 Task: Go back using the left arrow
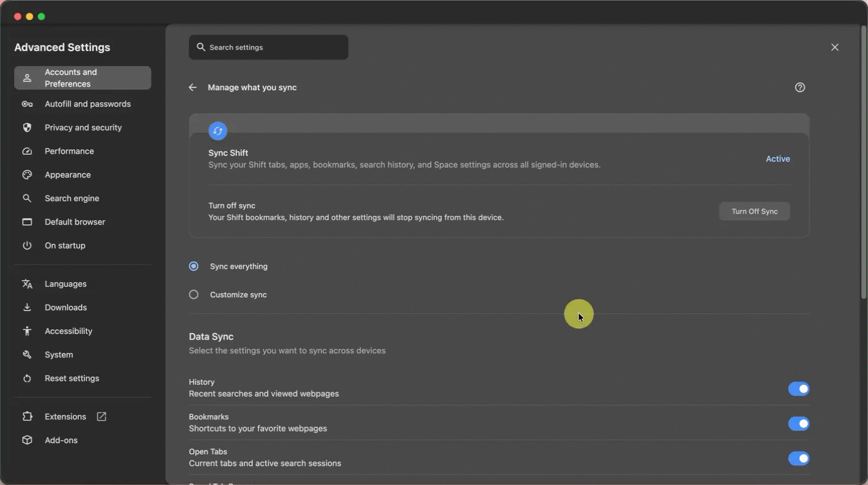pos(192,87)
